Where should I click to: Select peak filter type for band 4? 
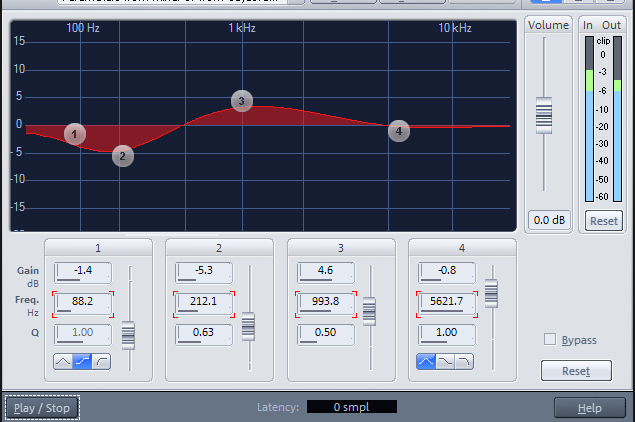(426, 361)
